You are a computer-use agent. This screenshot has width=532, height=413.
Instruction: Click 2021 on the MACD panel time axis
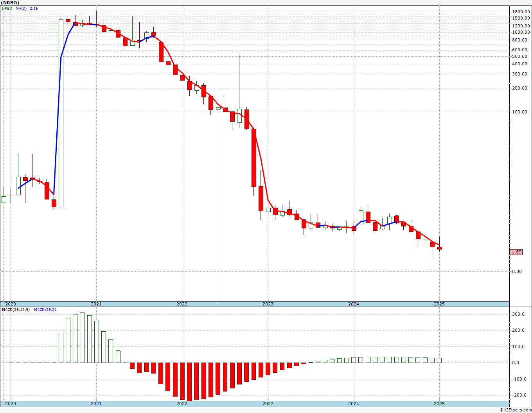96,404
